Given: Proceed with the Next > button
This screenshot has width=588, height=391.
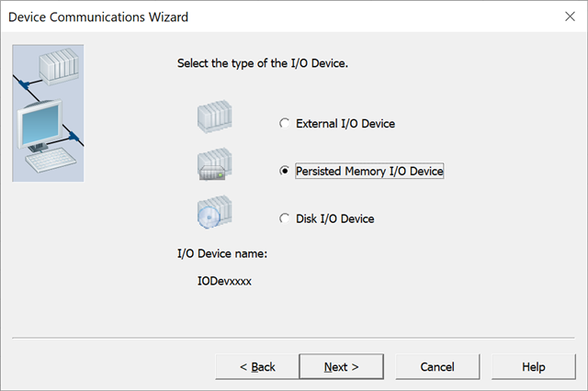Looking at the screenshot, I should pyautogui.click(x=341, y=366).
